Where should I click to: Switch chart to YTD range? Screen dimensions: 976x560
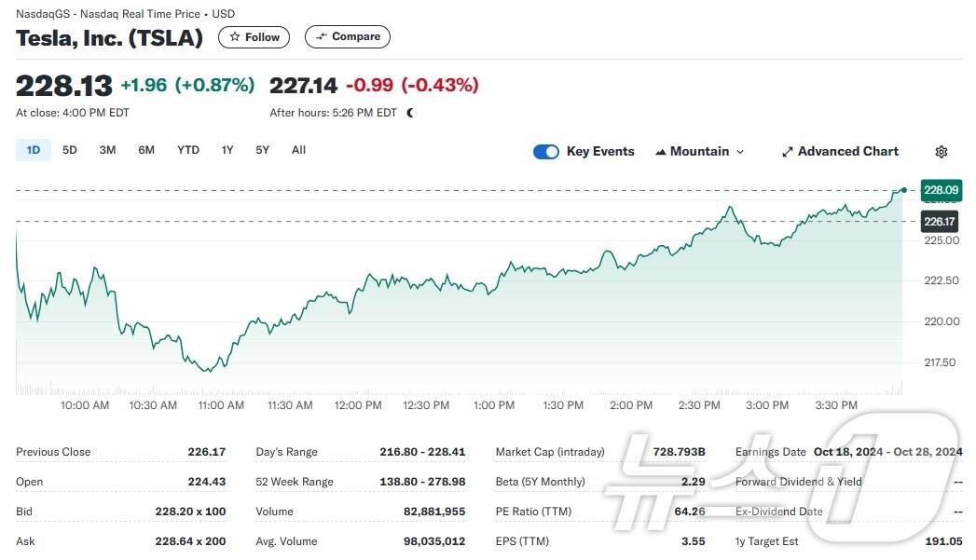(x=188, y=150)
